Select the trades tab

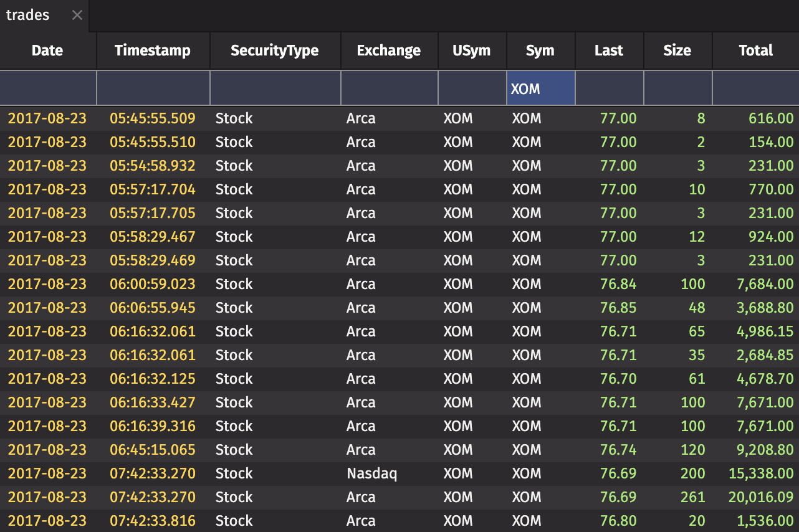click(29, 16)
